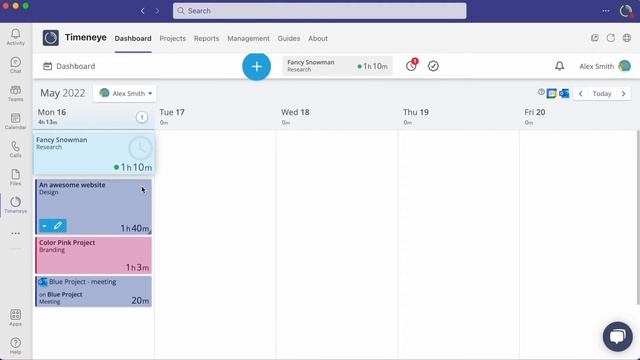Open the Activity sidebar icon

coord(16,37)
